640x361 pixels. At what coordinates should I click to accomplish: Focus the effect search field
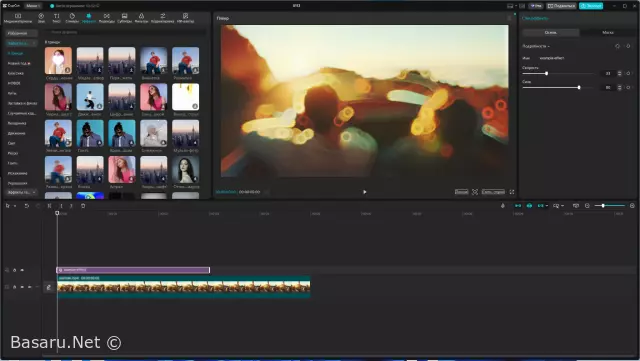pos(126,32)
